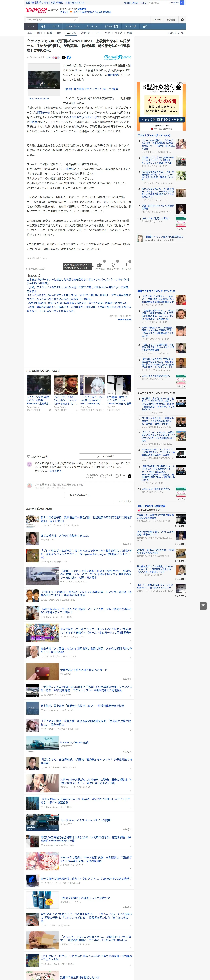Toggle the コメント非表示 checkbox
Viewport: 210px width, 980px height.
115,501
